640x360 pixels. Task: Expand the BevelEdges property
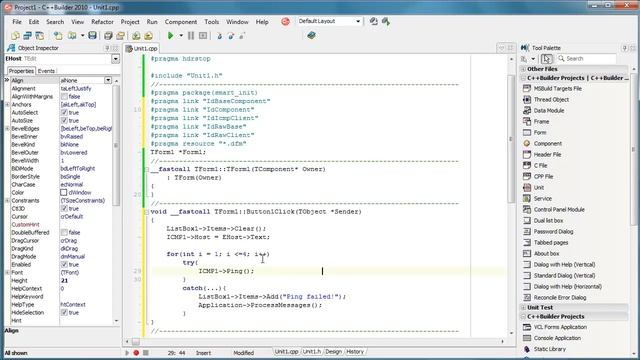pyautogui.click(x=7, y=129)
